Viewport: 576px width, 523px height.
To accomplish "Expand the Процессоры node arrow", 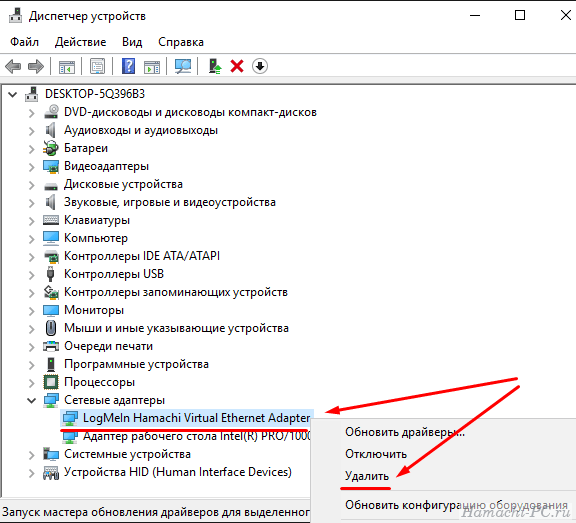I will click(32, 383).
